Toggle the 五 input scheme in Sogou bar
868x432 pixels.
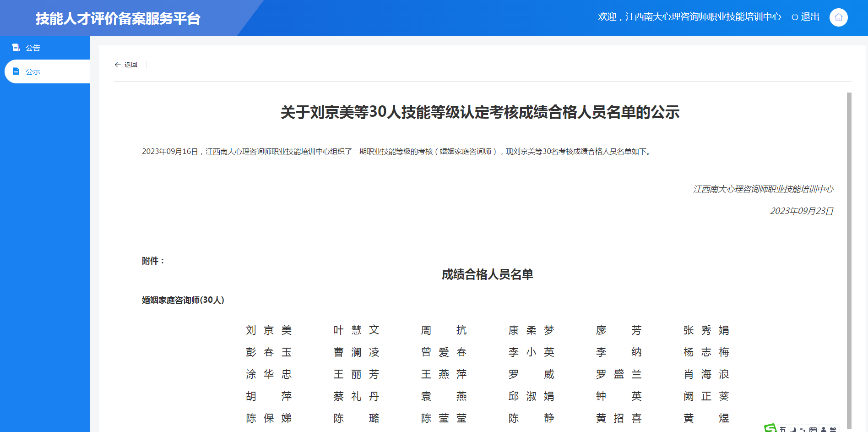tap(783, 430)
